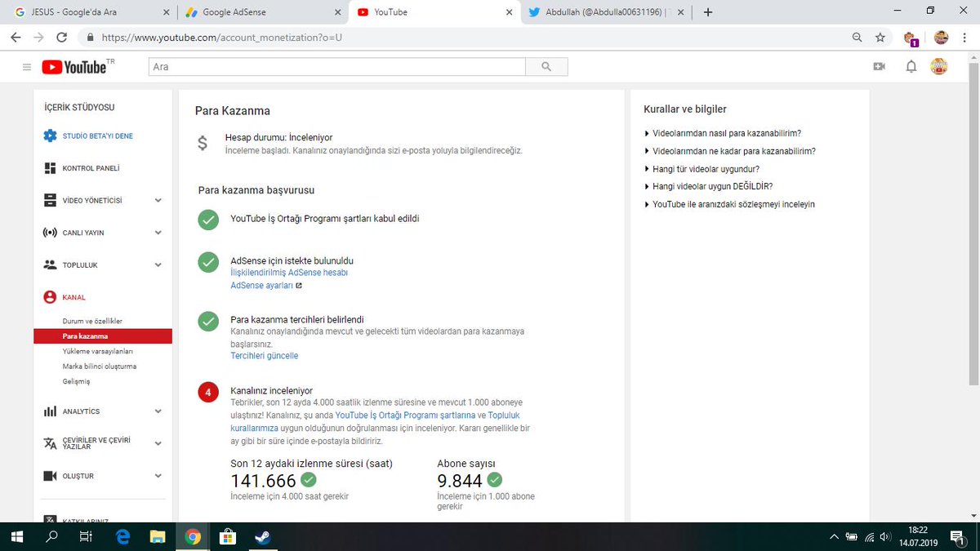Open the YouTube hamburger guide menu
This screenshot has width=980, height=551.
[x=26, y=67]
